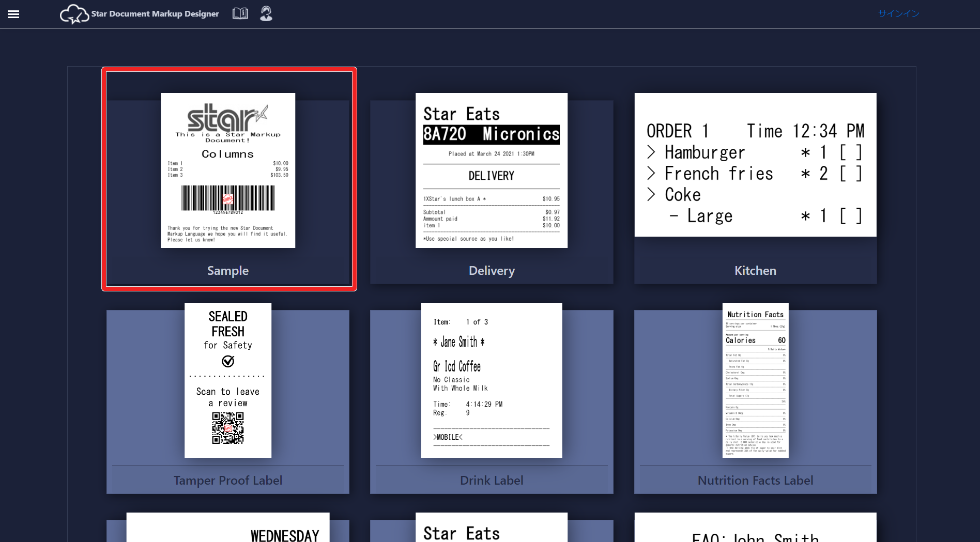Open the Kitchen order template thumbnail
Screen dimensions: 980x542
(755, 165)
